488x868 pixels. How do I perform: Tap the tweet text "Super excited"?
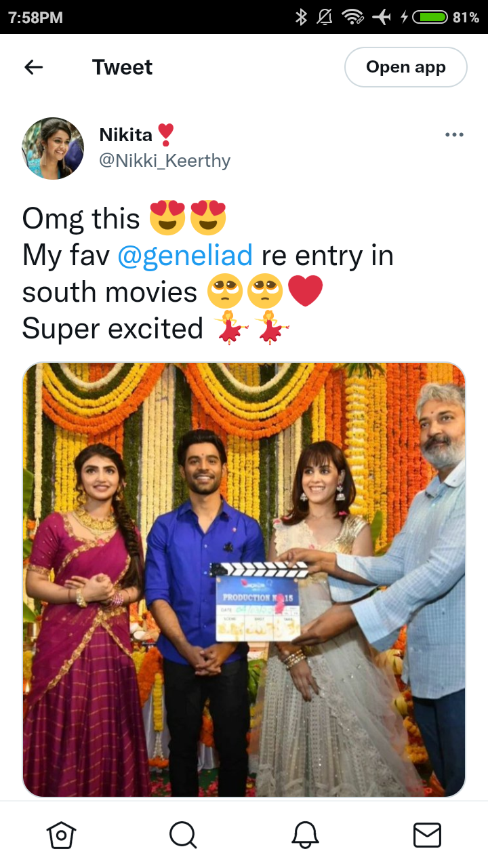pos(113,329)
